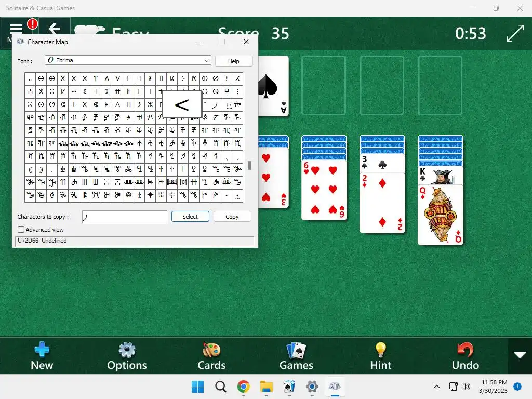
Task: Open the volume control in tray
Action: click(466, 387)
